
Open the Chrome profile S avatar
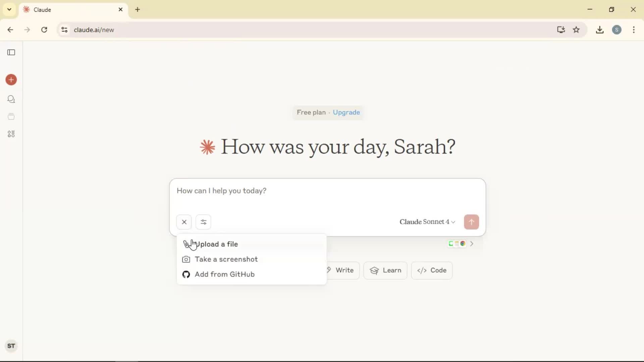pos(617,30)
